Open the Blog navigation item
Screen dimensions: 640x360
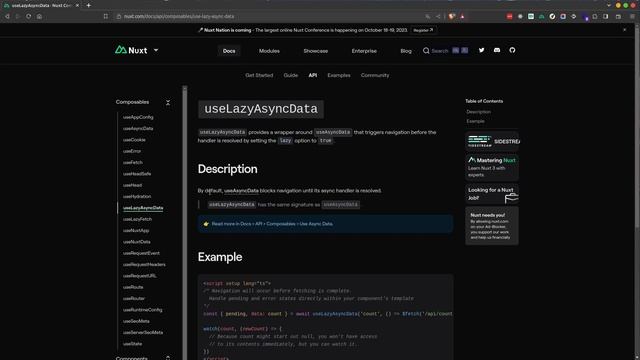(406, 51)
